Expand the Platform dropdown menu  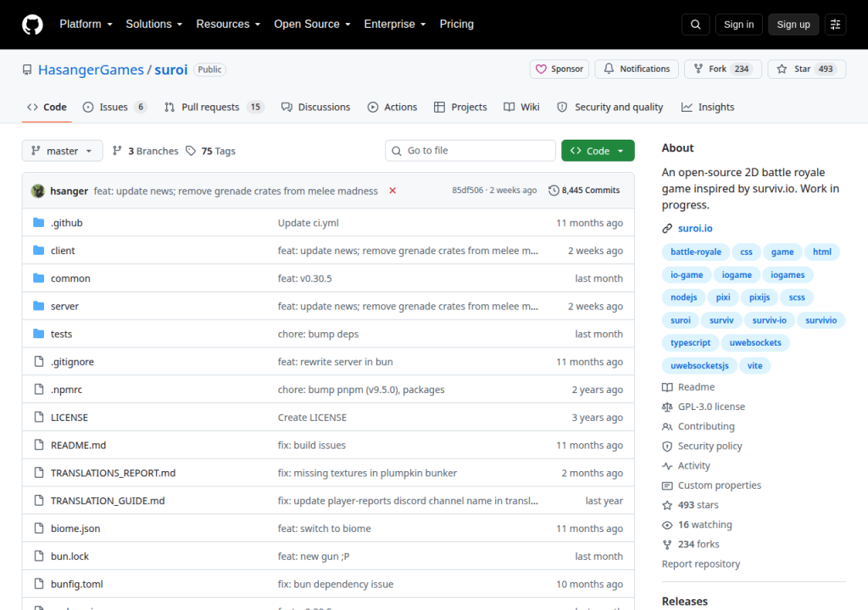(x=86, y=25)
